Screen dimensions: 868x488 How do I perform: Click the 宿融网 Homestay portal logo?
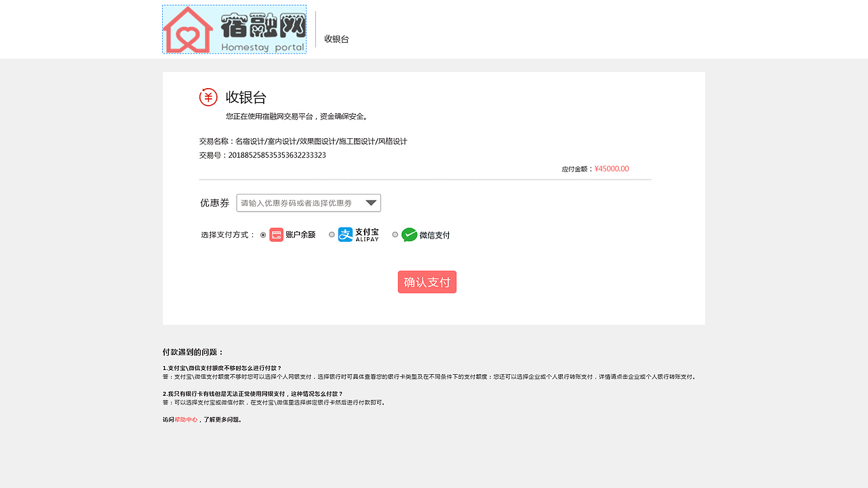tap(234, 29)
